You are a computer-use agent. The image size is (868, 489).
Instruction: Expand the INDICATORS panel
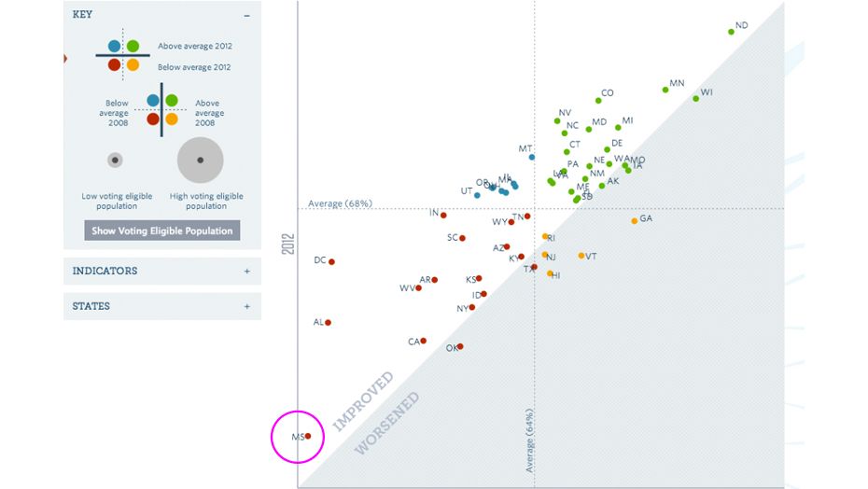coord(247,272)
